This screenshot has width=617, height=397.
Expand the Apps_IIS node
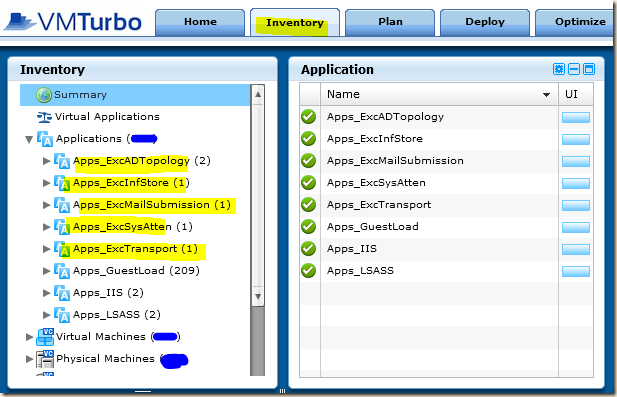pyautogui.click(x=46, y=293)
